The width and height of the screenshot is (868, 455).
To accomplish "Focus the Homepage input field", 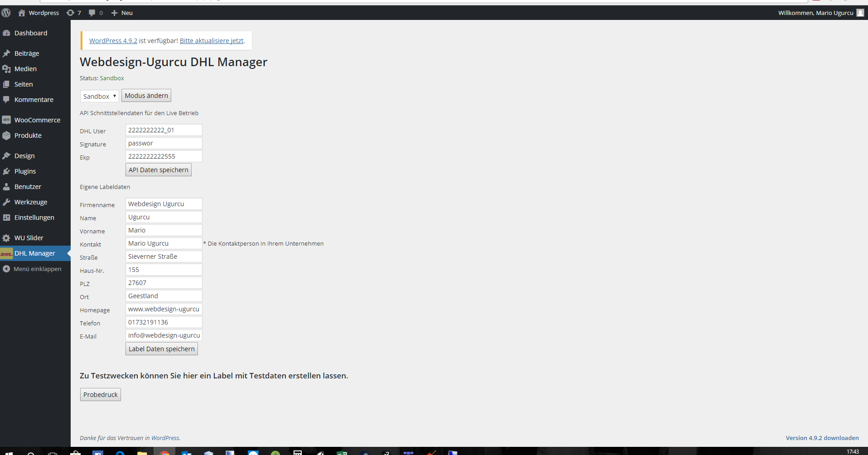I will click(164, 309).
